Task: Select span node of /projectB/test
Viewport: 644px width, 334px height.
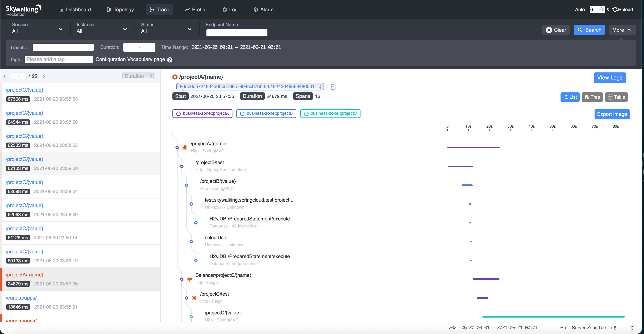Action: click(182, 166)
